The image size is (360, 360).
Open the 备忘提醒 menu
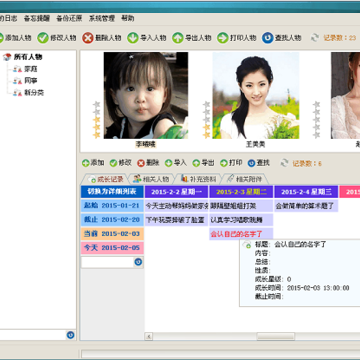pos(37,18)
